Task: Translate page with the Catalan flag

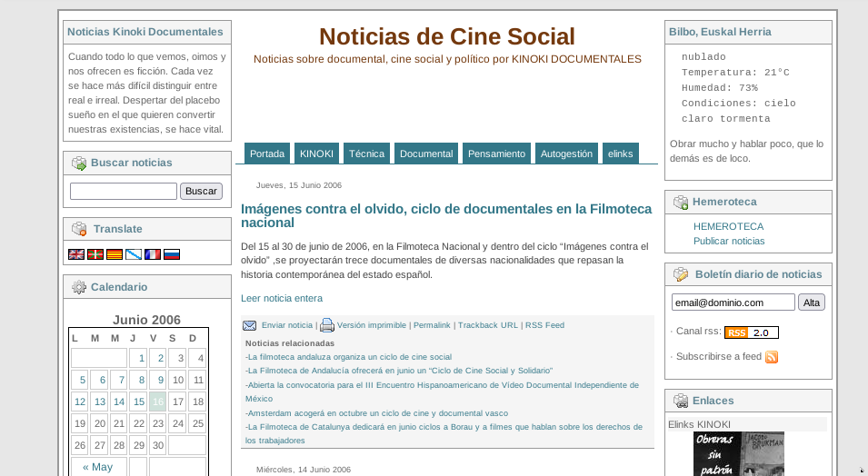Action: coord(115,254)
